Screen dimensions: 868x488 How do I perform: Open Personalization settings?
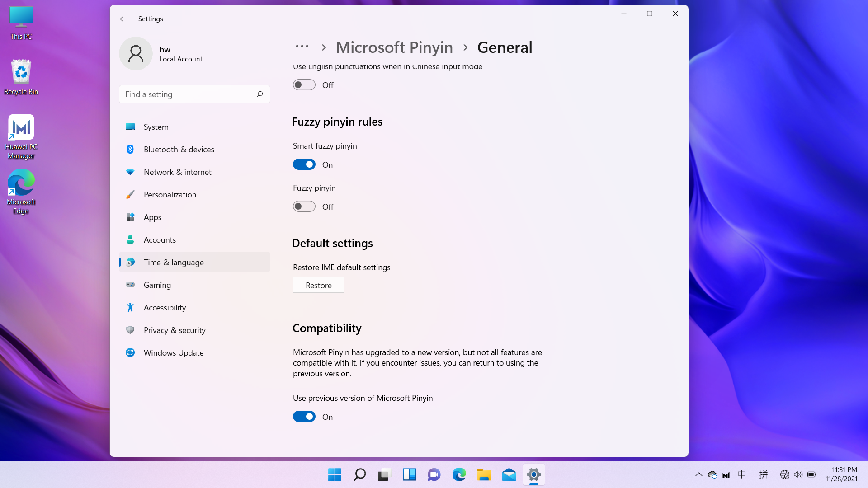[x=194, y=195]
